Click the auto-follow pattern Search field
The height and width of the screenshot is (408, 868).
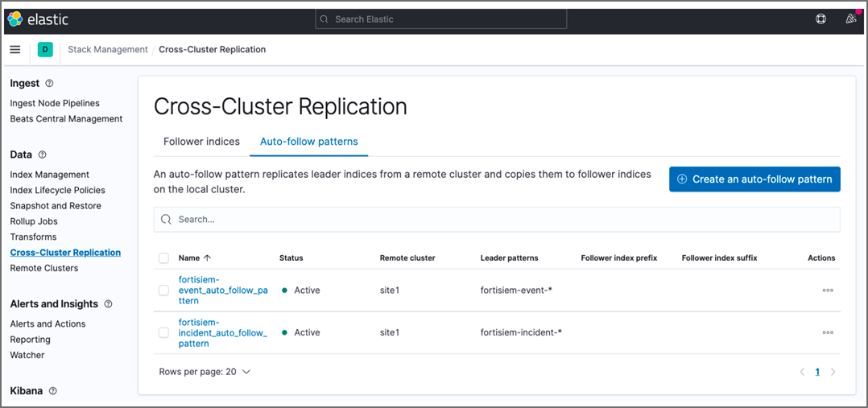click(497, 219)
